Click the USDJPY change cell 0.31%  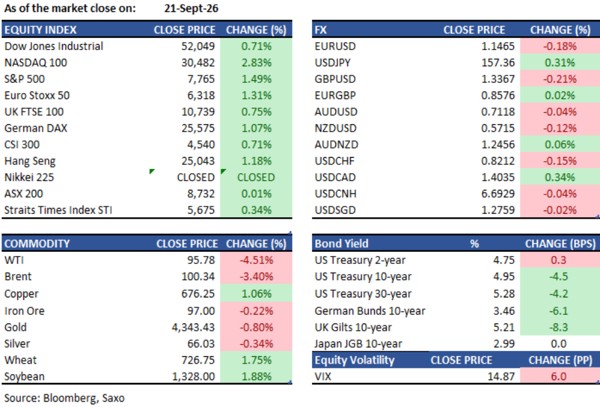pyautogui.click(x=560, y=62)
